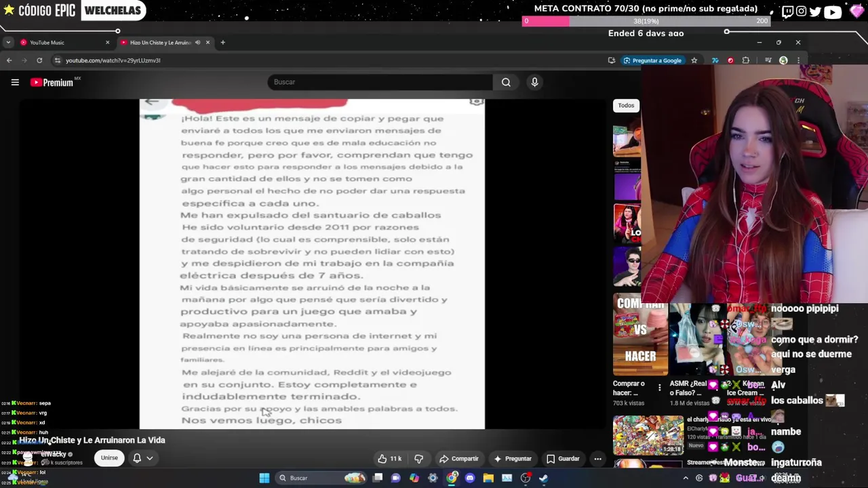
Task: Click the install or cast icon in the address bar
Action: click(611, 60)
